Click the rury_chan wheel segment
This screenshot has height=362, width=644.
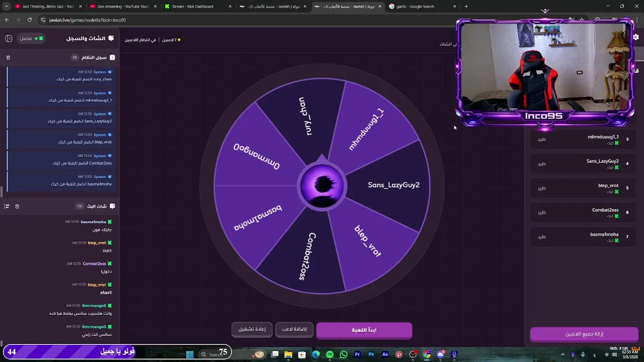305,116
